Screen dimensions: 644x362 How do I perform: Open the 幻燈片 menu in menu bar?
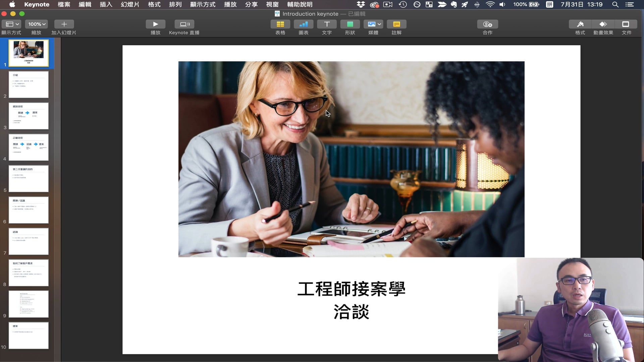pyautogui.click(x=130, y=4)
